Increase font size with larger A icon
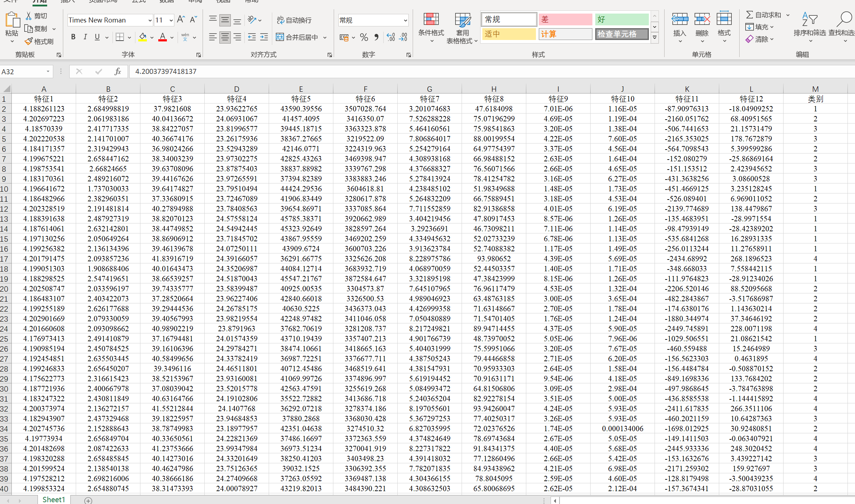Image resolution: width=855 pixels, height=504 pixels. click(x=181, y=20)
